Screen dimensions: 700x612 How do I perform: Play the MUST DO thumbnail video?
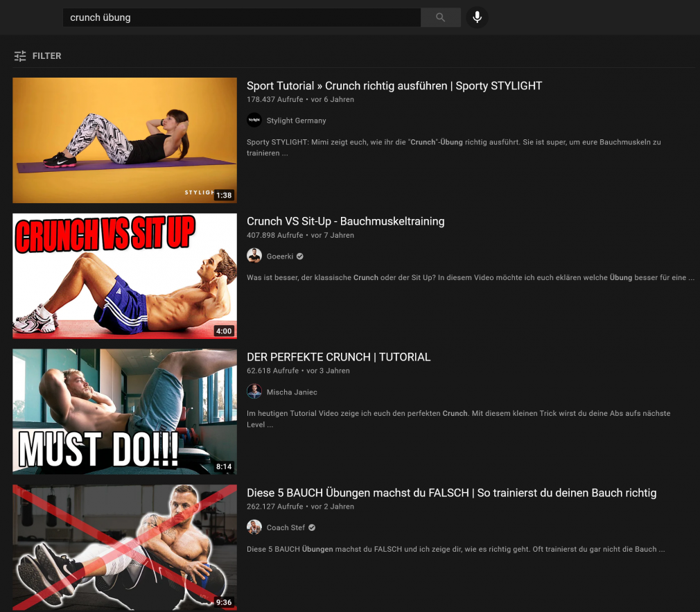click(125, 412)
